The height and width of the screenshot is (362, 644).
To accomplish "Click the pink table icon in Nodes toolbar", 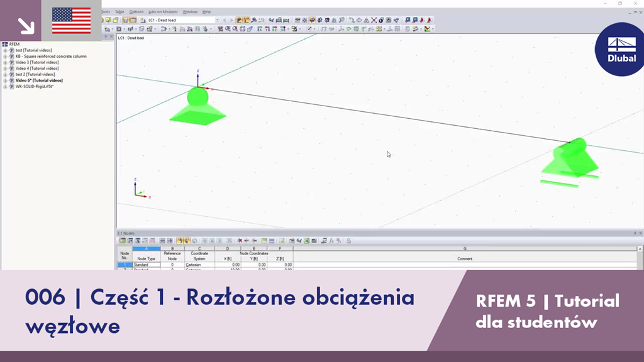I will (152, 241).
